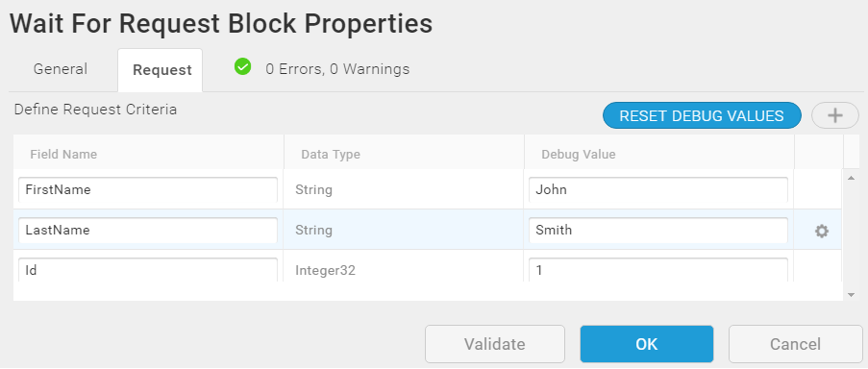This screenshot has width=868, height=369.
Task: Click scrollbar up arrow in criteria list
Action: pos(851,178)
